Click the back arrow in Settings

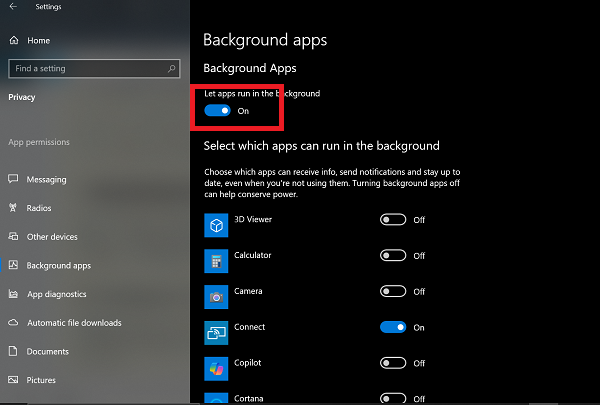(13, 7)
